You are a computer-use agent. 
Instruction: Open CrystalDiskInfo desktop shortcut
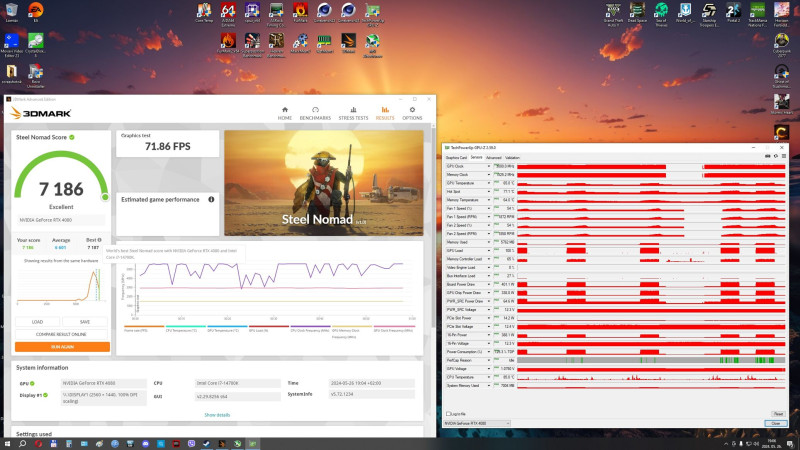35,45
